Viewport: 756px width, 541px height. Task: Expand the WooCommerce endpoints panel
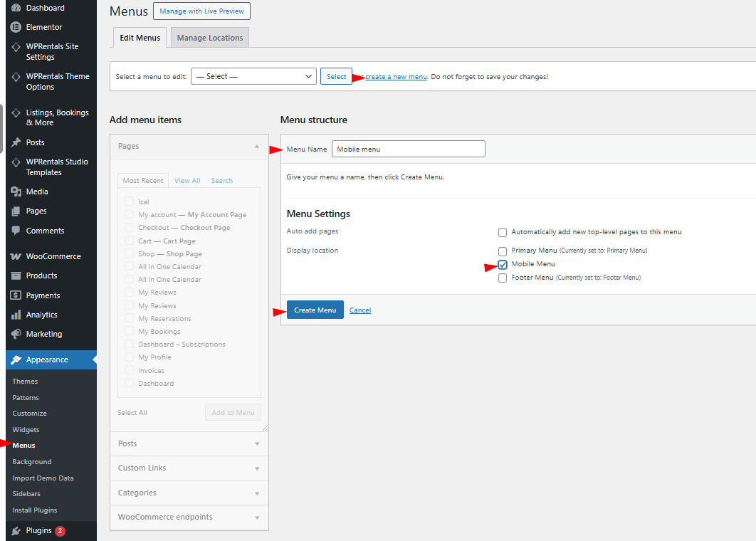[x=189, y=518]
